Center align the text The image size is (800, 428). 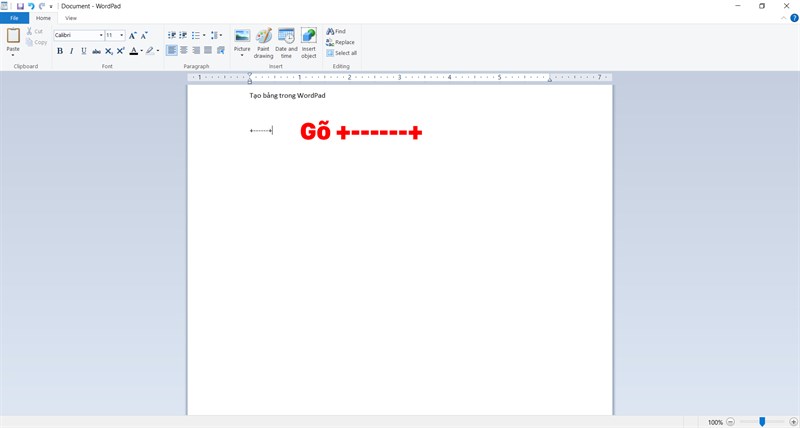pyautogui.click(x=184, y=50)
